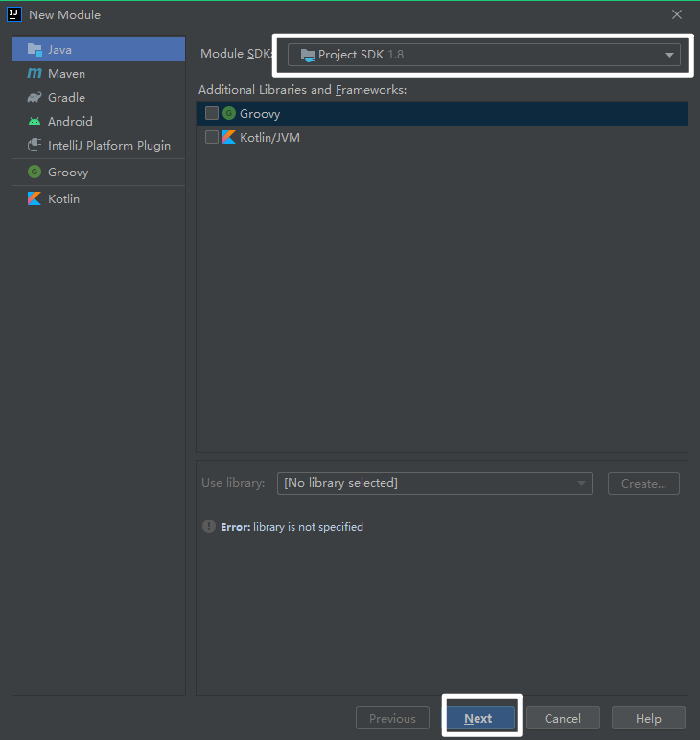Click 'Additional Libraries and Frameworks' label

[x=303, y=90]
